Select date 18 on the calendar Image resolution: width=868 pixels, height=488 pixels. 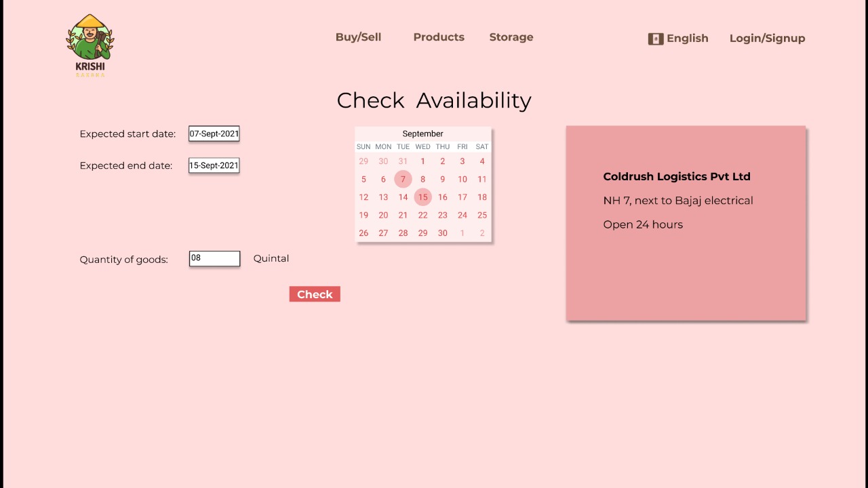point(482,197)
